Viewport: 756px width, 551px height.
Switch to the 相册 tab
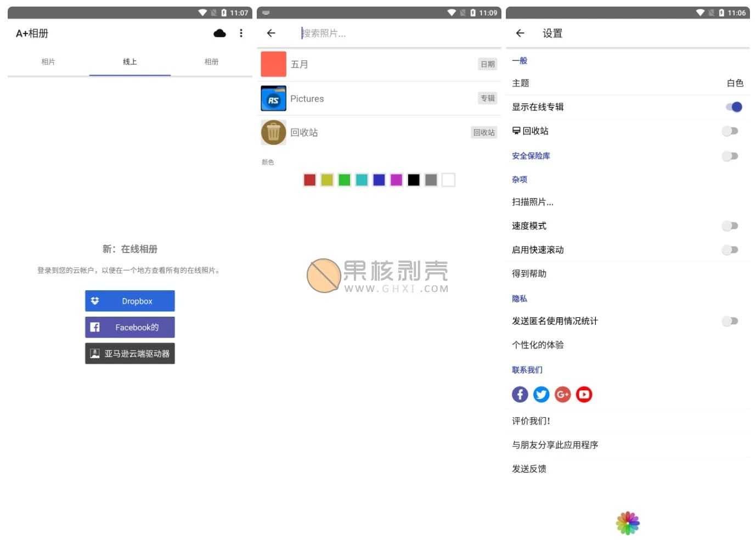(211, 62)
